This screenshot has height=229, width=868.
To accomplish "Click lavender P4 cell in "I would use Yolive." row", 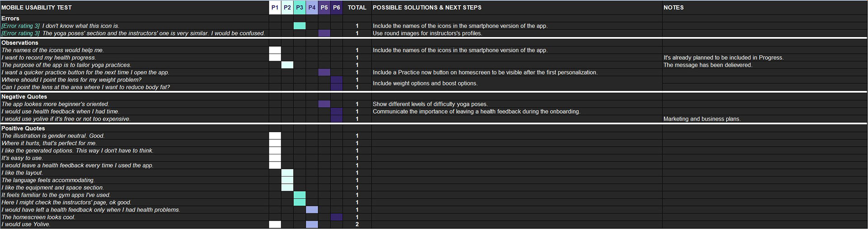I will coord(312,224).
